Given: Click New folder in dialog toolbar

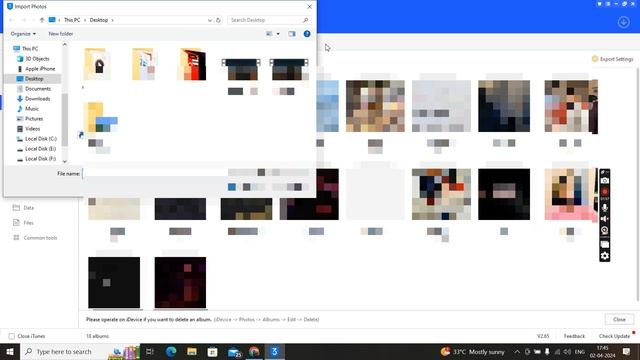Looking at the screenshot, I should point(61,34).
